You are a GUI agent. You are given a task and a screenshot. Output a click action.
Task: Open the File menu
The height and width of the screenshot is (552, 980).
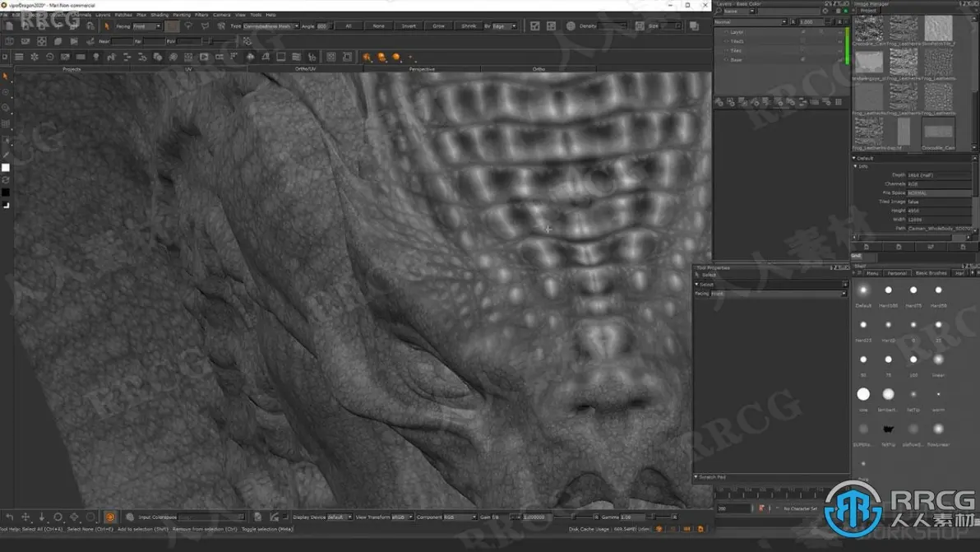(x=4, y=14)
